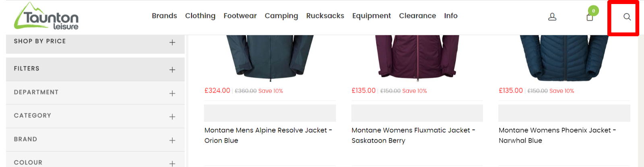Screen dimensions: 644x167
Task: Open the Camping menu
Action: [x=281, y=16]
